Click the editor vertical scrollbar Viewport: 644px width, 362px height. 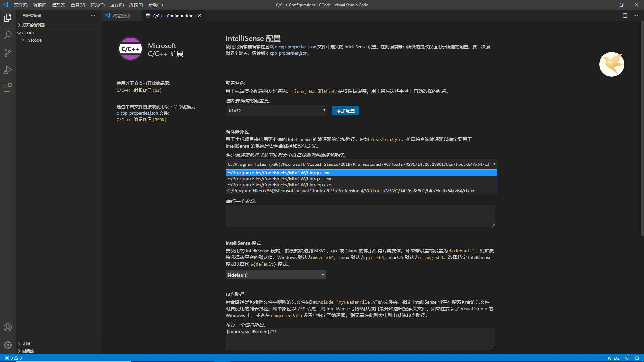click(642, 129)
